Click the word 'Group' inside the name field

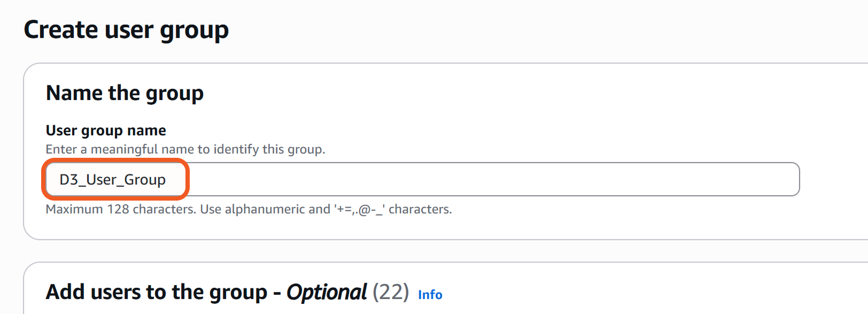[145, 180]
